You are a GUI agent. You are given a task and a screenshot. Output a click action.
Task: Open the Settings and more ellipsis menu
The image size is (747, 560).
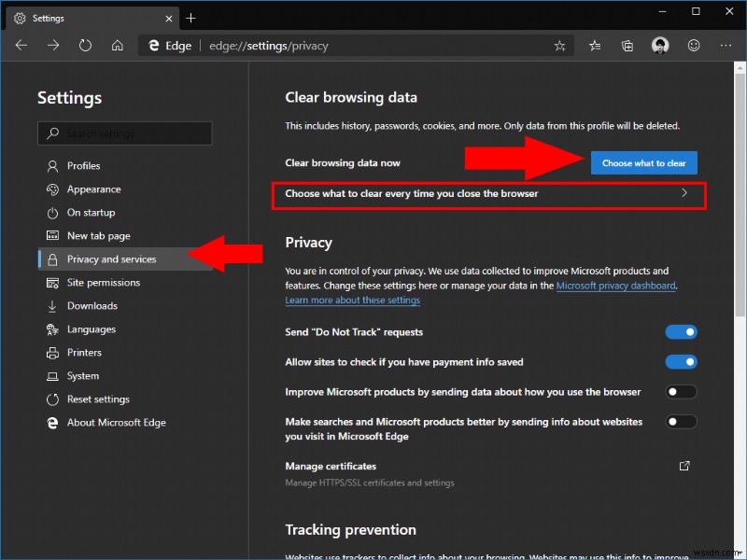(x=726, y=45)
